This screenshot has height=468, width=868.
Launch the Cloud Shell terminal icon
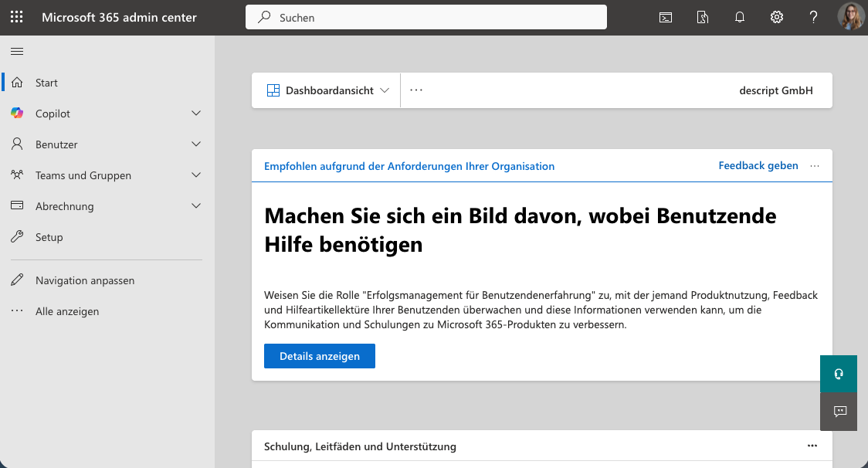[x=665, y=16]
